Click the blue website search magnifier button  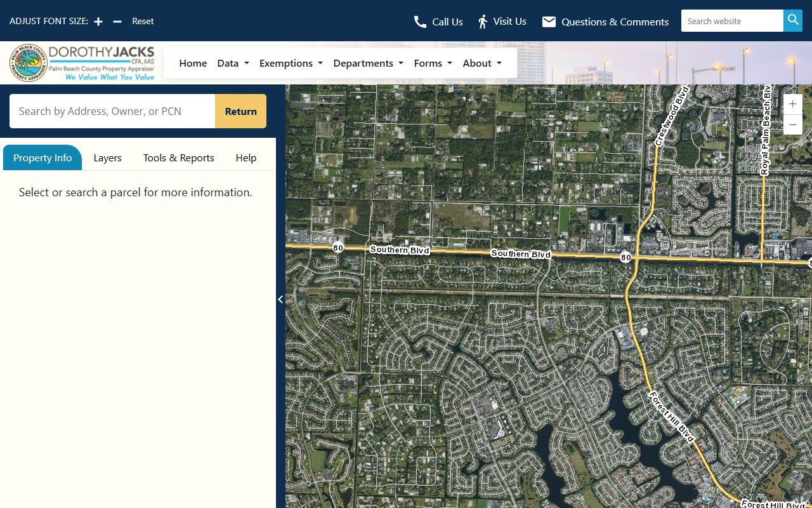click(793, 20)
